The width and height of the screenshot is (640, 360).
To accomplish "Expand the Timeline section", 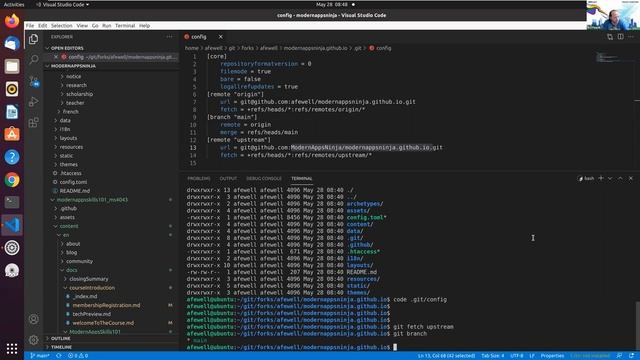I will [110, 347].
